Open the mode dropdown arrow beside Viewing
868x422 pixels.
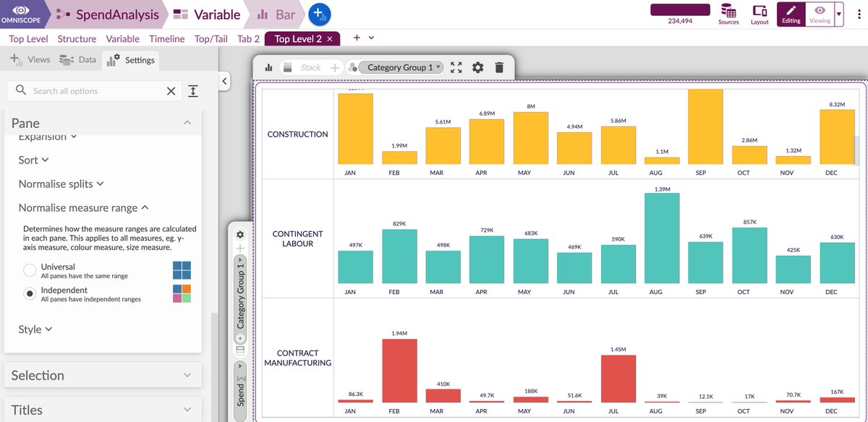[839, 14]
